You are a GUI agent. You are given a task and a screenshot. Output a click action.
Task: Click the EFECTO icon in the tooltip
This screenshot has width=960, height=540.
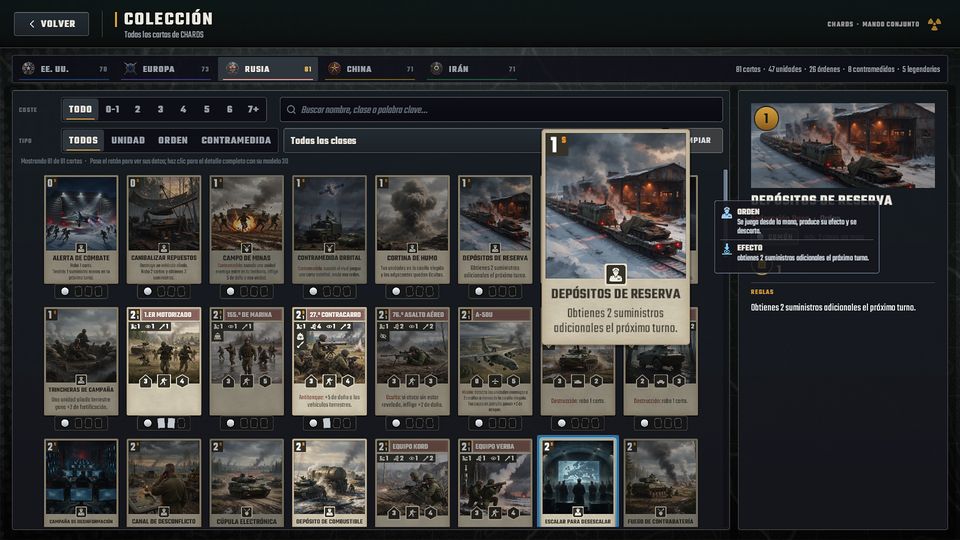[x=727, y=249]
